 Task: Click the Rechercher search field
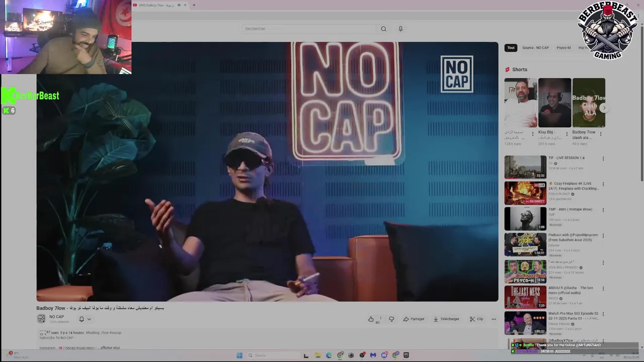[x=308, y=29]
